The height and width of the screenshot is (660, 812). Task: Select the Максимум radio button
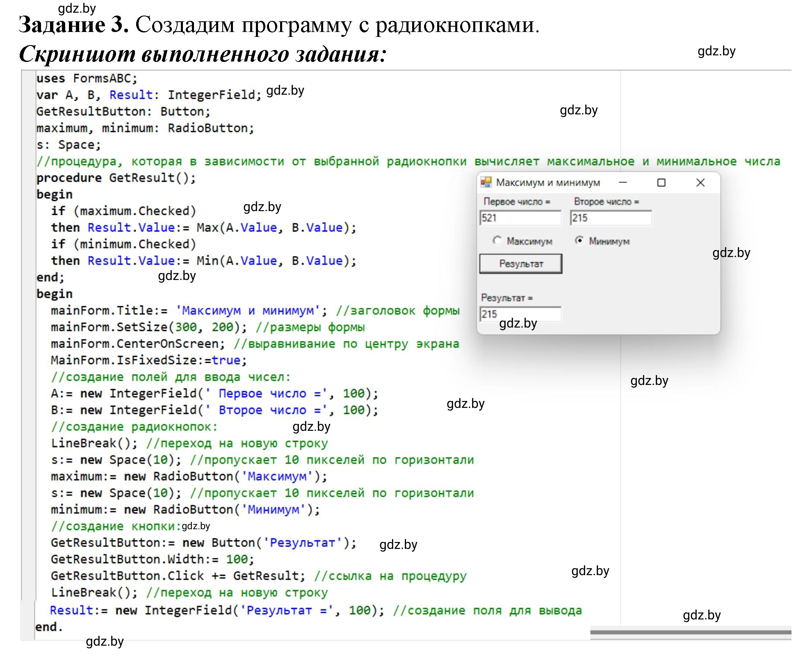click(522, 241)
